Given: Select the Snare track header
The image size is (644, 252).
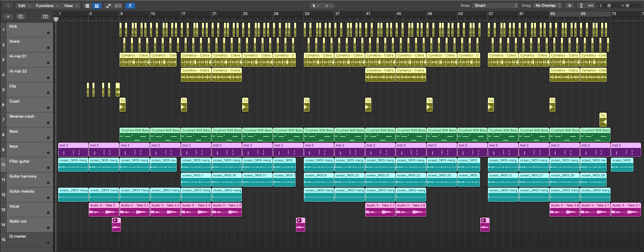Looking at the screenshot, I should pos(27,45).
